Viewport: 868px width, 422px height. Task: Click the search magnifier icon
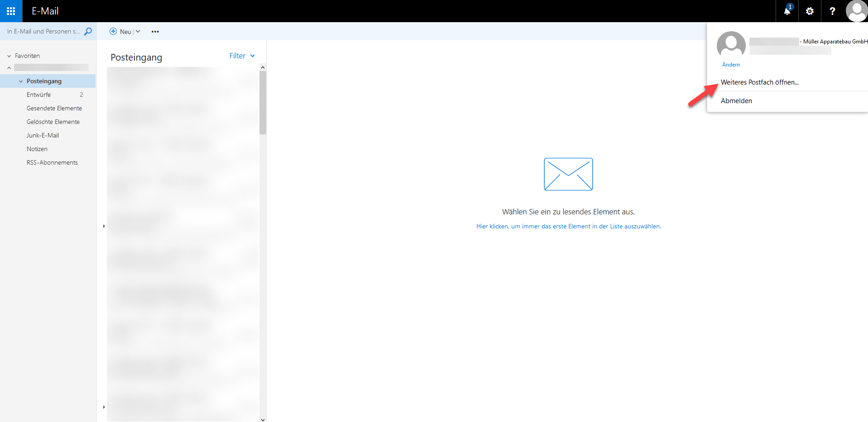tap(88, 31)
